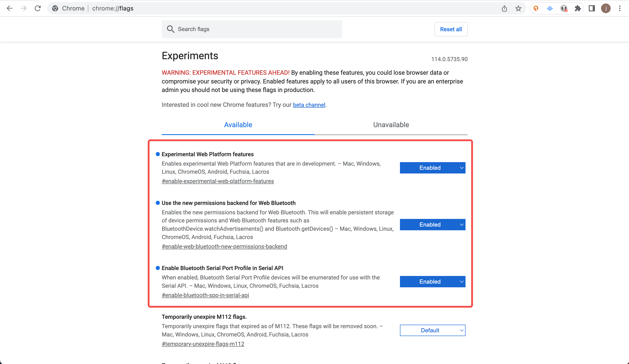This screenshot has width=629, height=364.
Task: Select the Available tab
Action: (x=238, y=125)
